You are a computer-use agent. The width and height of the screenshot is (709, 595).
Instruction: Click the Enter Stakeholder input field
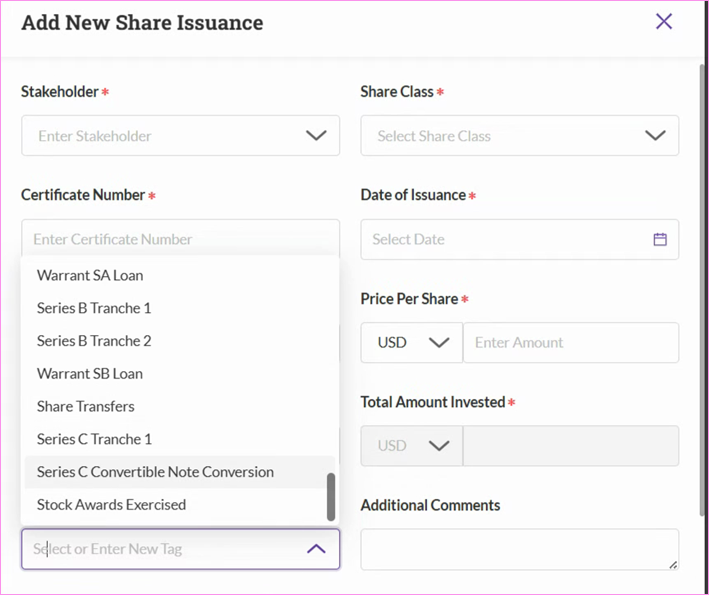point(180,136)
